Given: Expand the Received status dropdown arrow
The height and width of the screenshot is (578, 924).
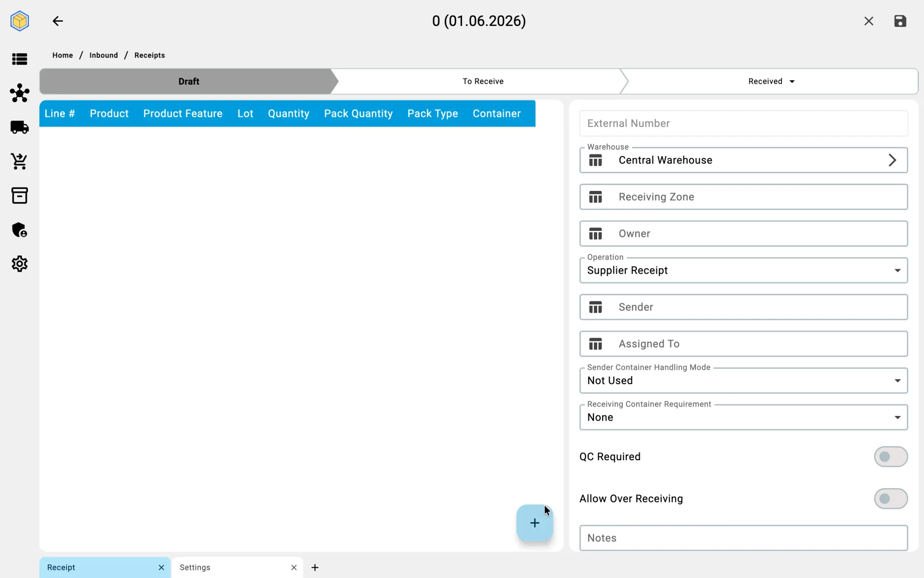Looking at the screenshot, I should (792, 82).
